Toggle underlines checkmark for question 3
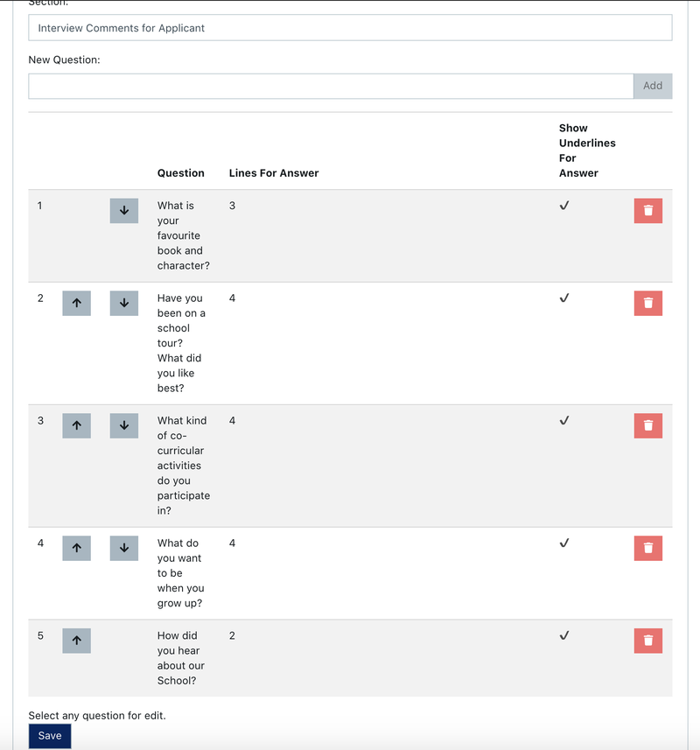 click(564, 421)
